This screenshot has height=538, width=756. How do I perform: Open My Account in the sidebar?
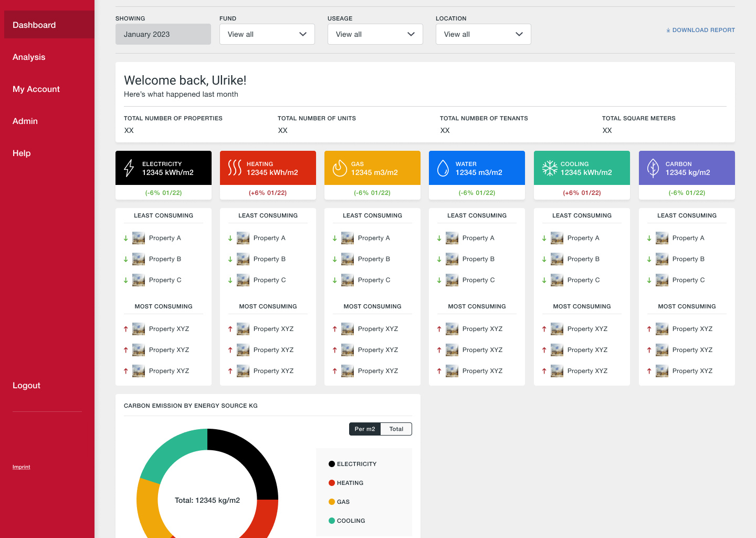click(x=36, y=89)
